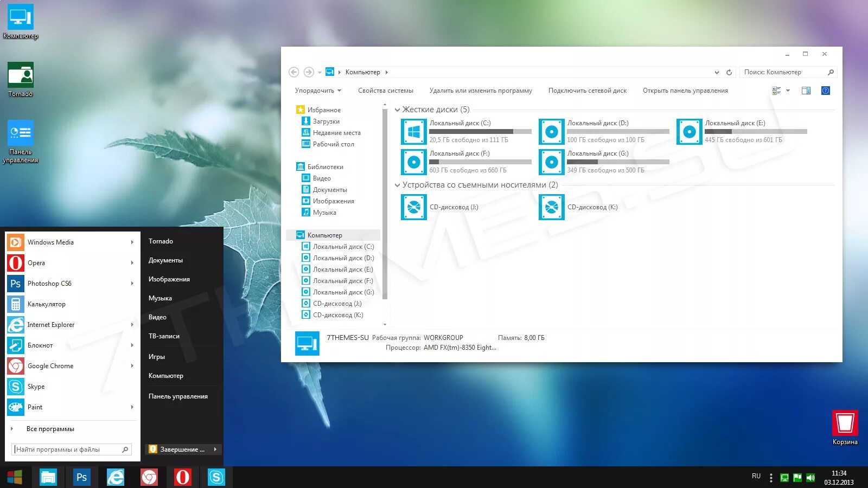Click Local Disk (G:) usage bar
868x488 pixels.
(618, 162)
